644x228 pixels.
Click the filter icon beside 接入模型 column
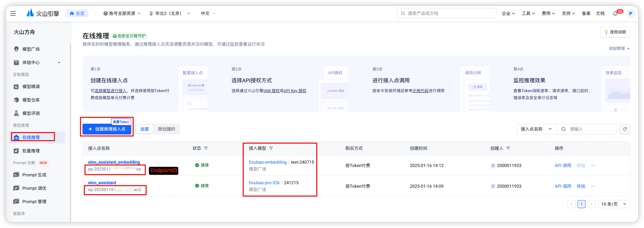coord(271,148)
